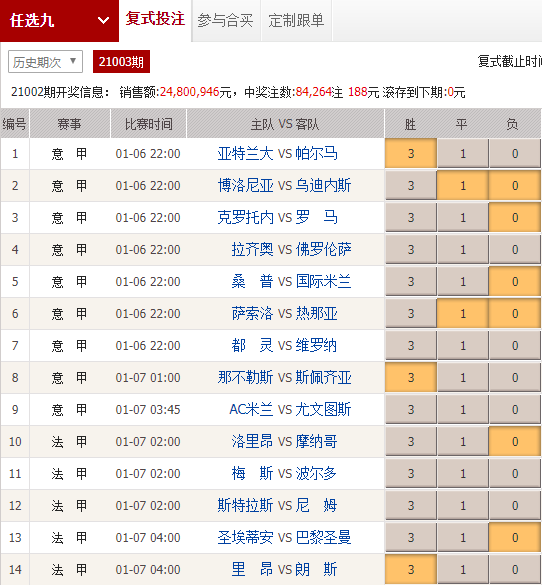The height and width of the screenshot is (585, 542).
Task: Select win (3) for 萨索洛 VS 热那亚
Action: [411, 314]
